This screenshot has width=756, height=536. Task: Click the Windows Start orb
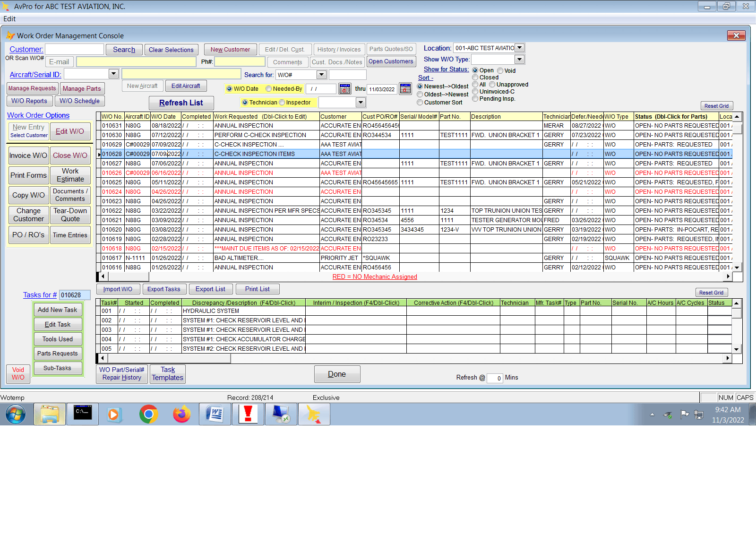(16, 415)
